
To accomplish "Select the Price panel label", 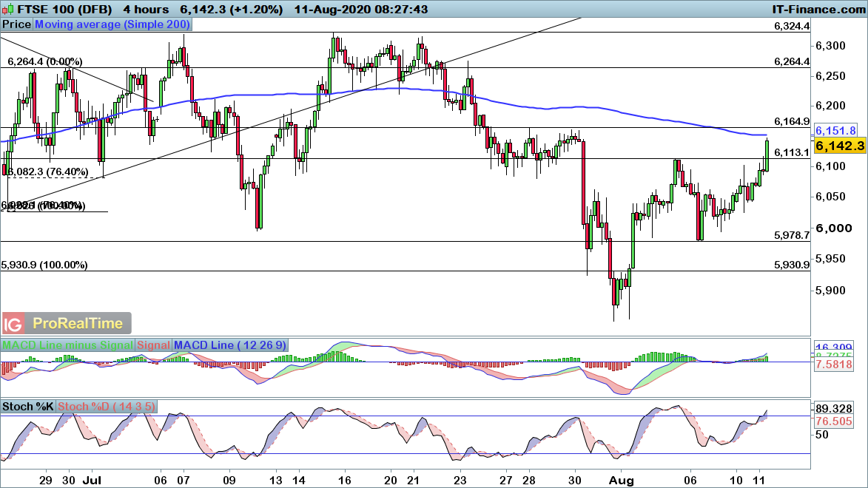I will [16, 24].
